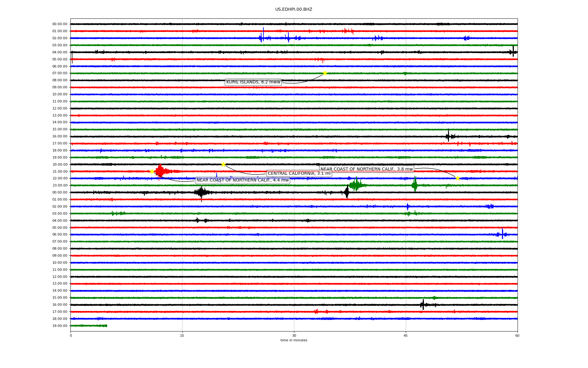Viewport: 588px width, 368px height.
Task: Click the 0 tick on the time axis
Action: pos(71,335)
